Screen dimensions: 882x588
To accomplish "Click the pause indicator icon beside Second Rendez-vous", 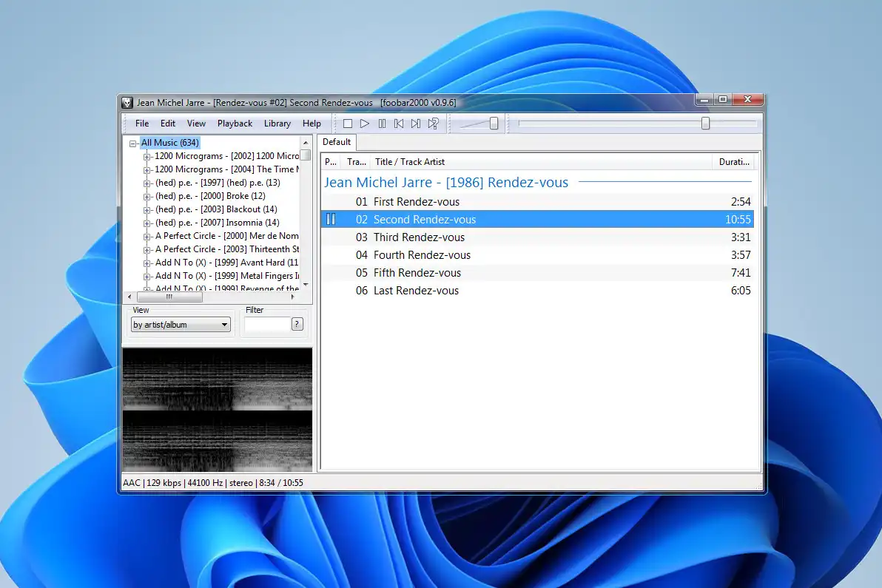I will 331,219.
